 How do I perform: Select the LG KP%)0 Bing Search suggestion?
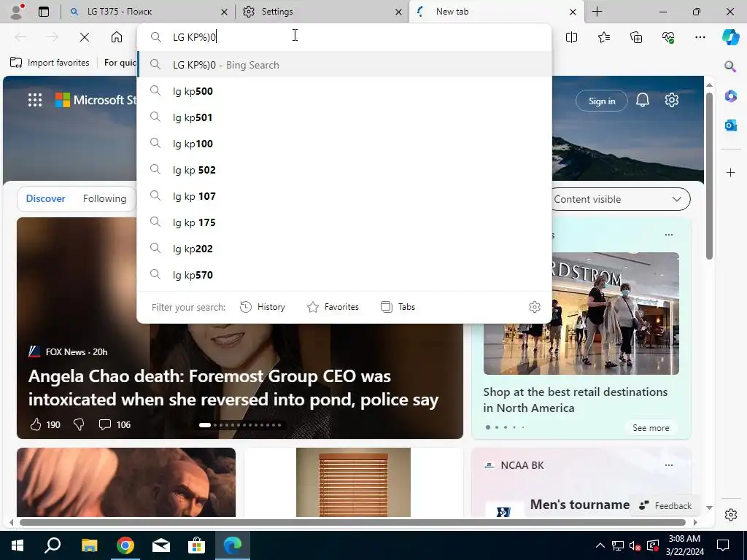click(x=344, y=65)
